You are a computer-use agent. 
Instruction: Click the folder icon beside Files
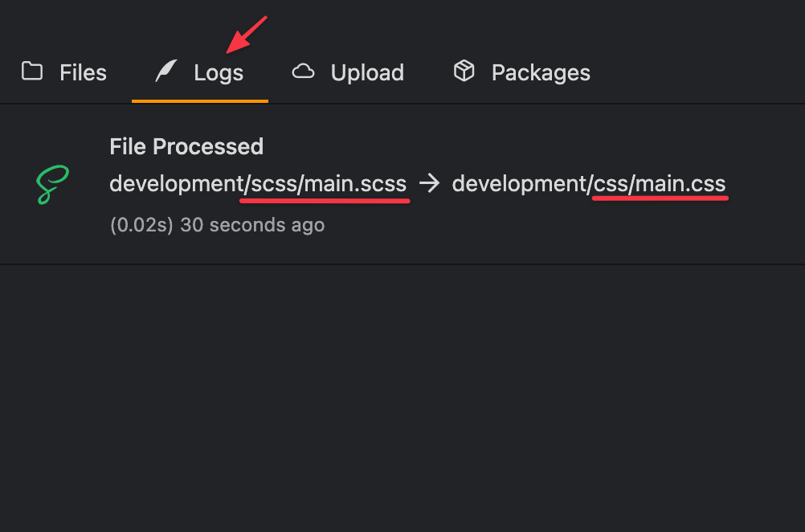click(32, 72)
